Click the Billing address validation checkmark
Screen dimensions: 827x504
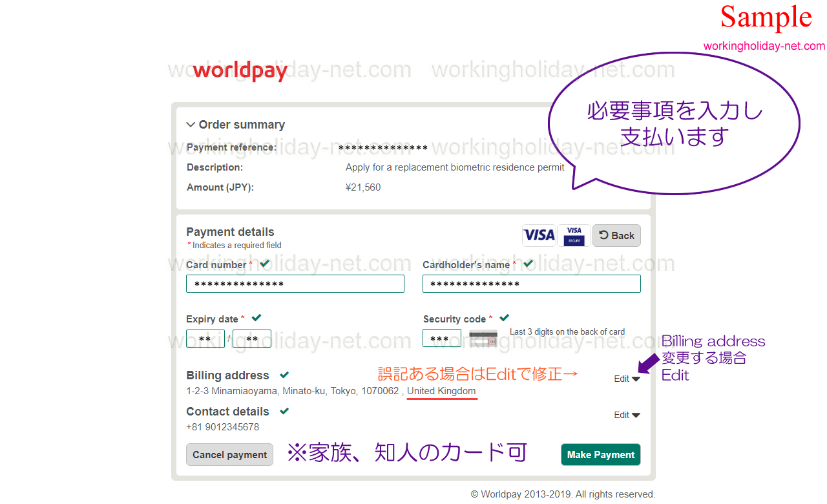(x=284, y=375)
